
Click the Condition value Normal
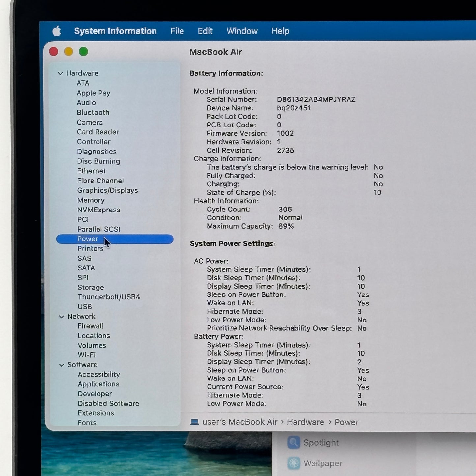click(x=290, y=218)
